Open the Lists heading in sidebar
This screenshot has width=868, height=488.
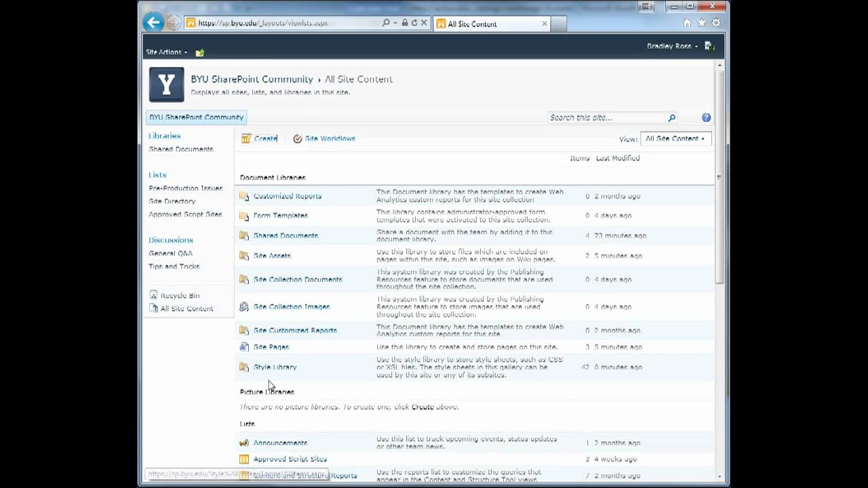coord(157,175)
